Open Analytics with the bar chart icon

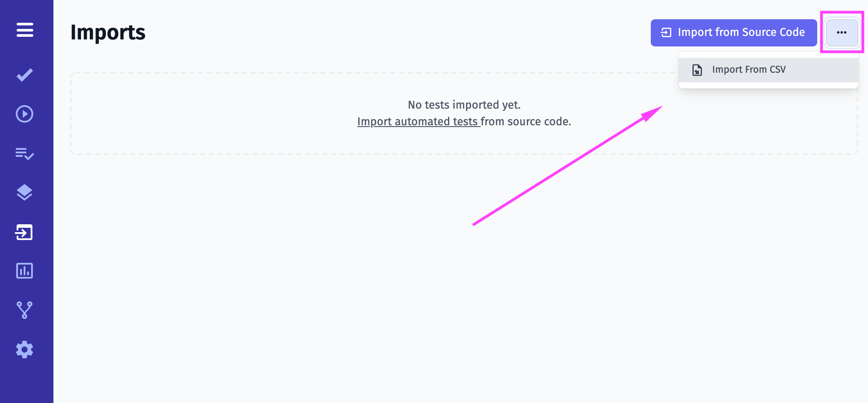point(25,271)
